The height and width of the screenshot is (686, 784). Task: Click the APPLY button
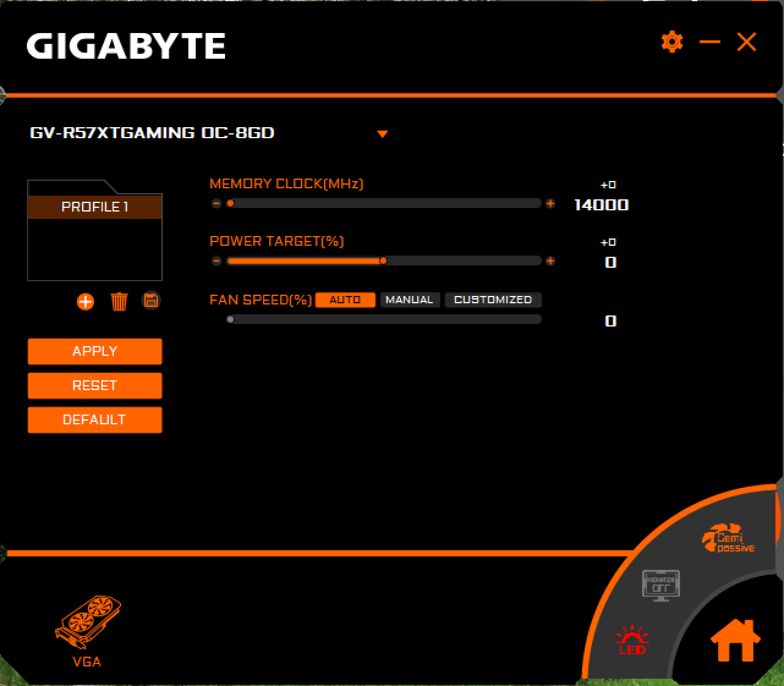[95, 352]
